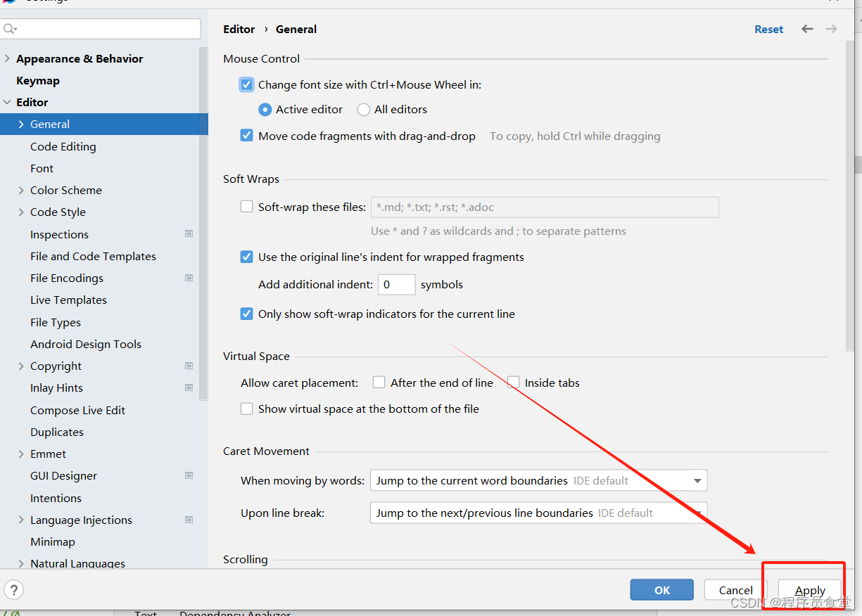Enable Soft-wrap these files checkbox
Viewport: 862px width, 616px height.
point(246,207)
